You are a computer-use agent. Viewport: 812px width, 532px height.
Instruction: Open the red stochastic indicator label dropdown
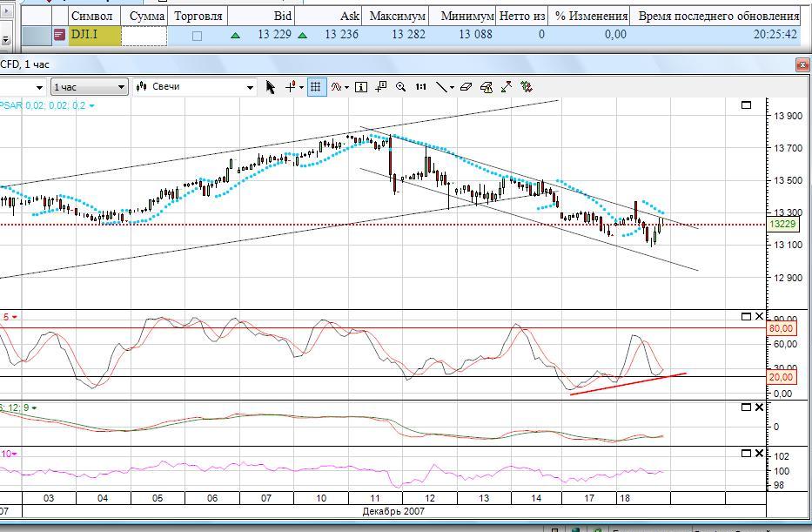tap(15, 317)
